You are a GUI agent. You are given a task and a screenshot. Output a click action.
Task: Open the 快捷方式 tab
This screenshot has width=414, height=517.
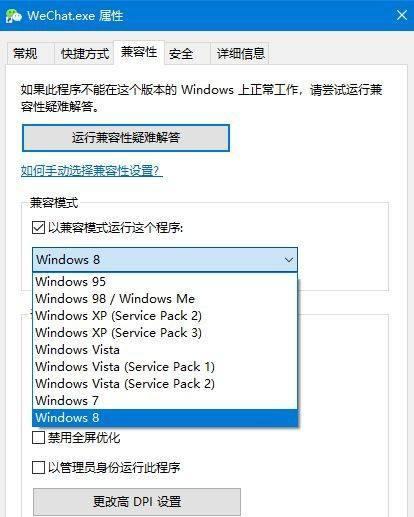tap(84, 53)
